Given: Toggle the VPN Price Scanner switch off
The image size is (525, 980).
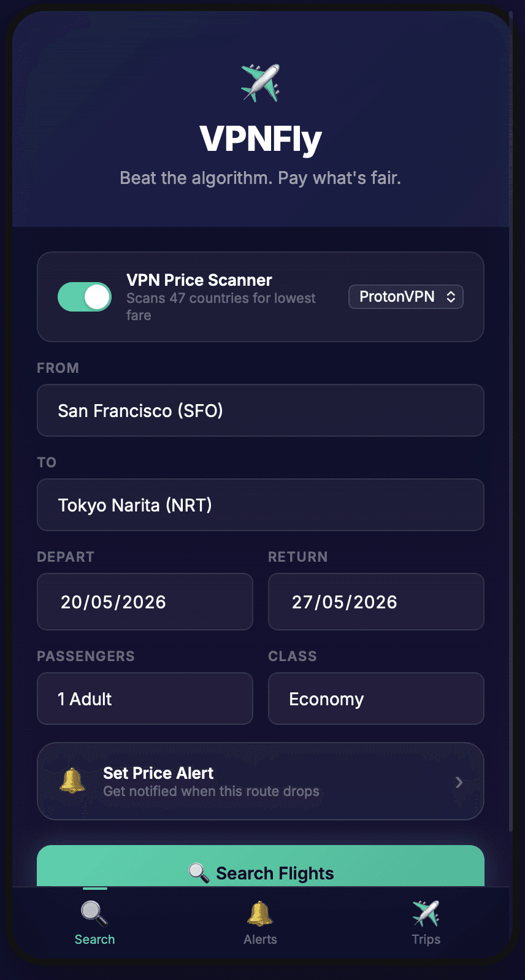Looking at the screenshot, I should click(85, 297).
